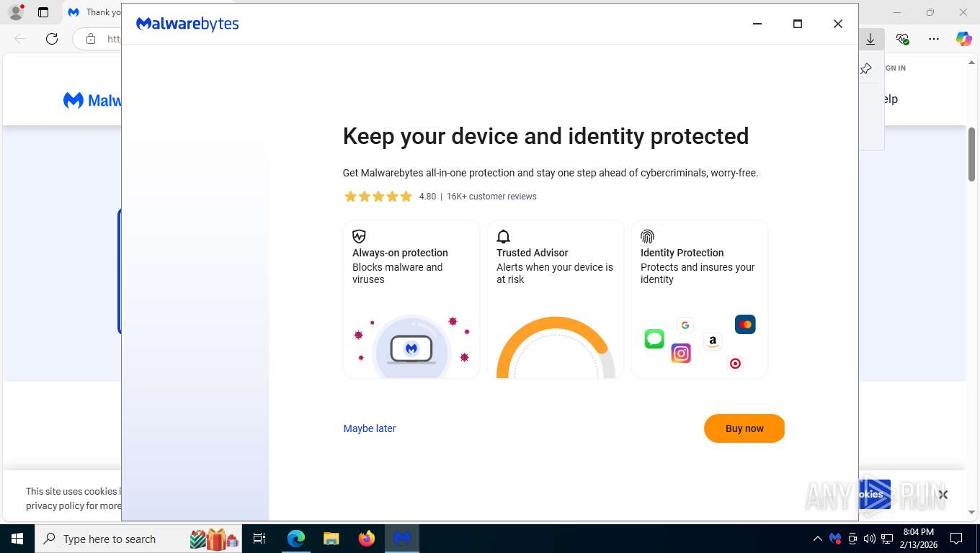This screenshot has height=553, width=980.
Task: Open network icon in system tray
Action: click(x=887, y=539)
